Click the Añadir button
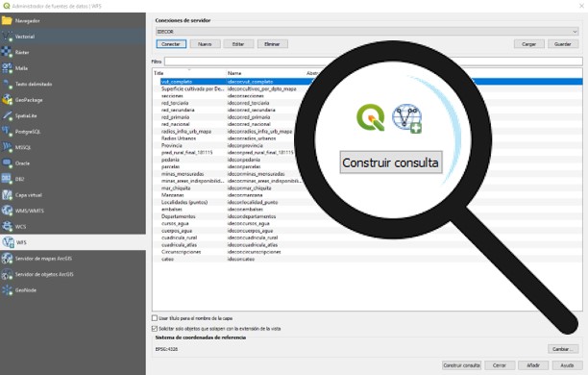 point(533,365)
